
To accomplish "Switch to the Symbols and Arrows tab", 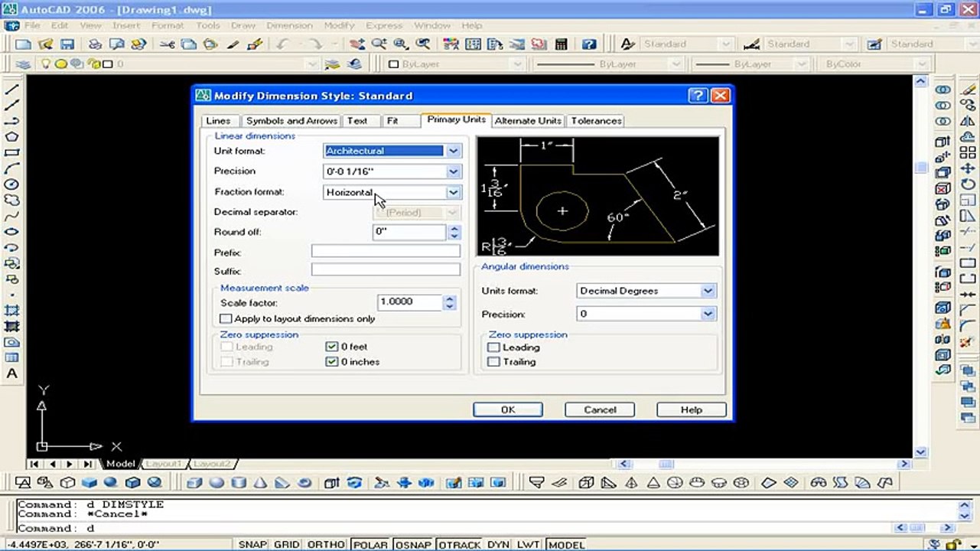I will coord(291,121).
